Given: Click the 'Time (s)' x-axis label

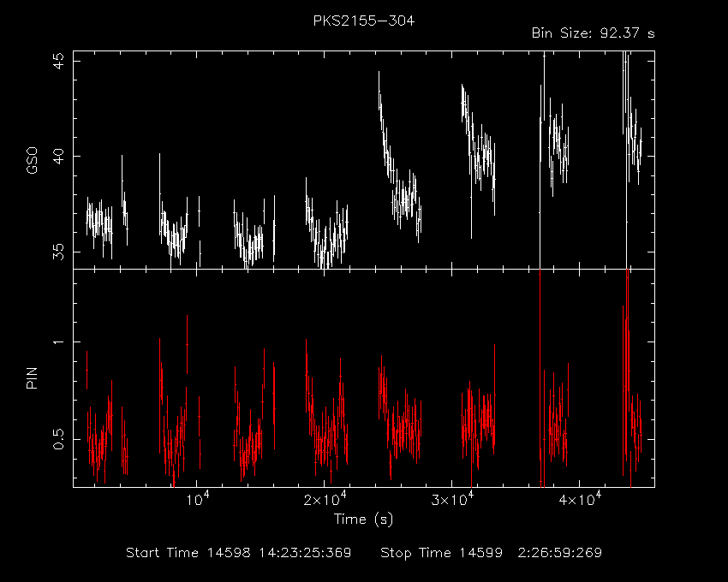Looking at the screenshot, I should (363, 519).
